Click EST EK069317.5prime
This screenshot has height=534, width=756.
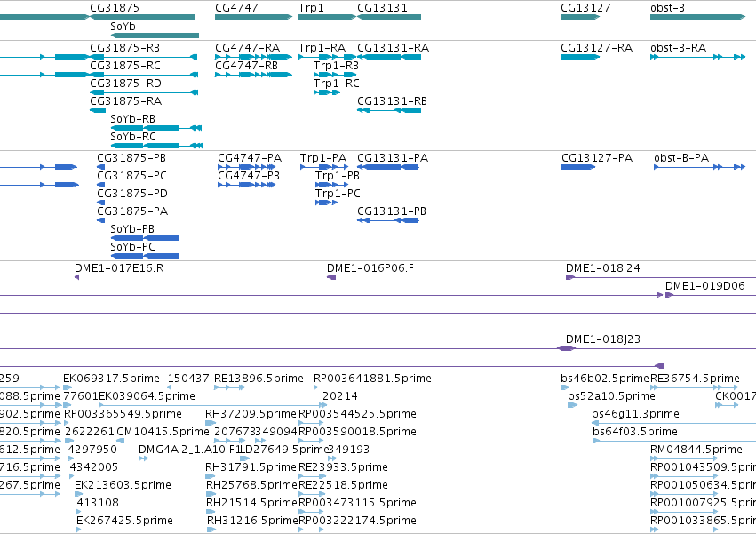click(x=68, y=387)
